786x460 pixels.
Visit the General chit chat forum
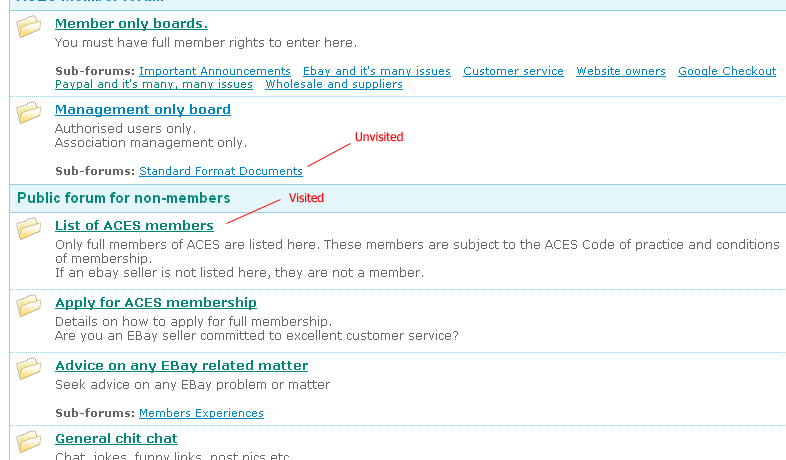116,439
